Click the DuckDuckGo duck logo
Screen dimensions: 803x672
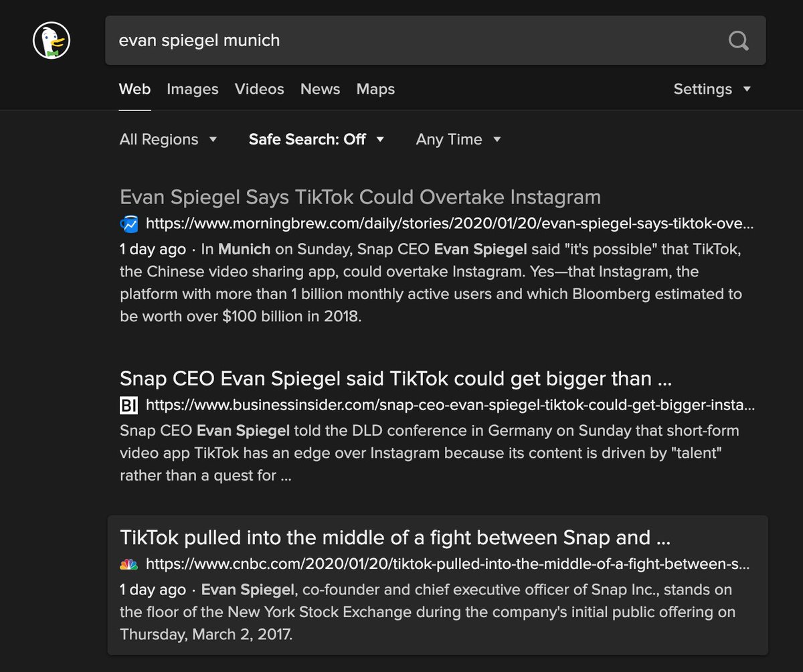(52, 40)
